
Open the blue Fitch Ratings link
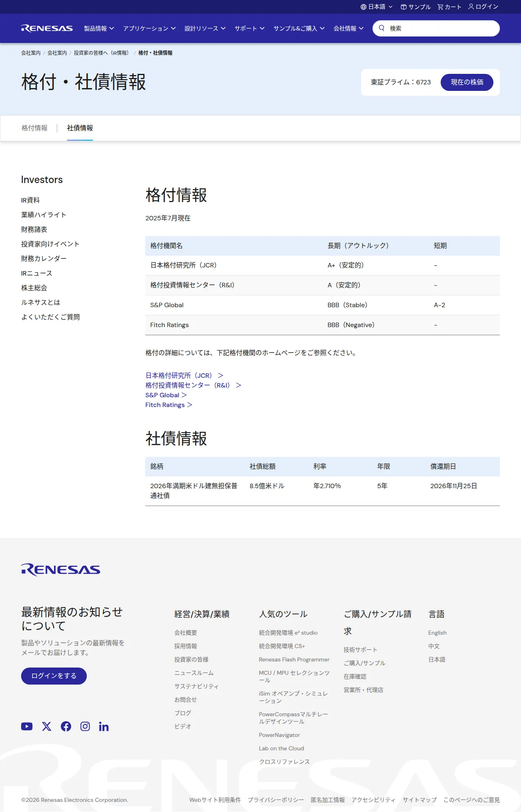pos(169,405)
